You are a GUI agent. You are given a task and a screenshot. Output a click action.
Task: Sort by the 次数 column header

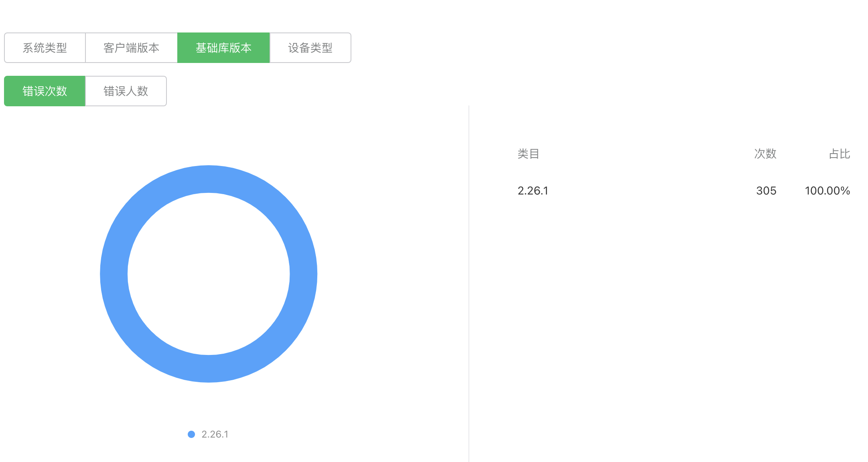point(765,154)
